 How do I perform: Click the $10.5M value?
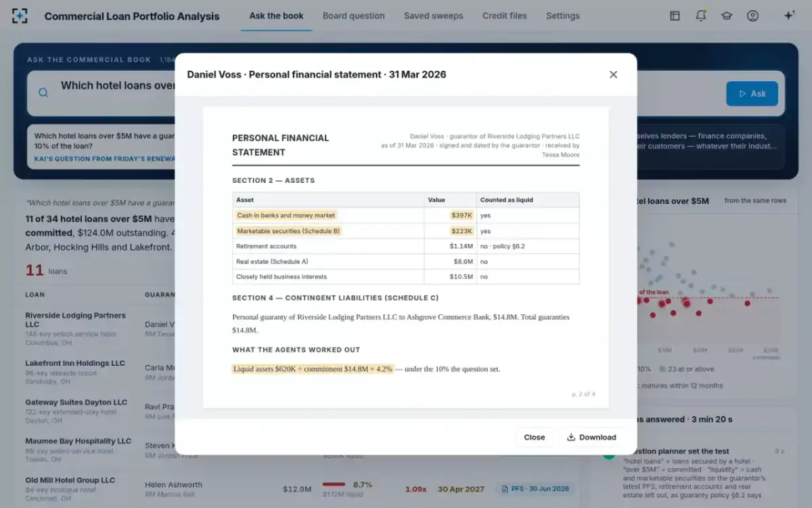click(461, 276)
